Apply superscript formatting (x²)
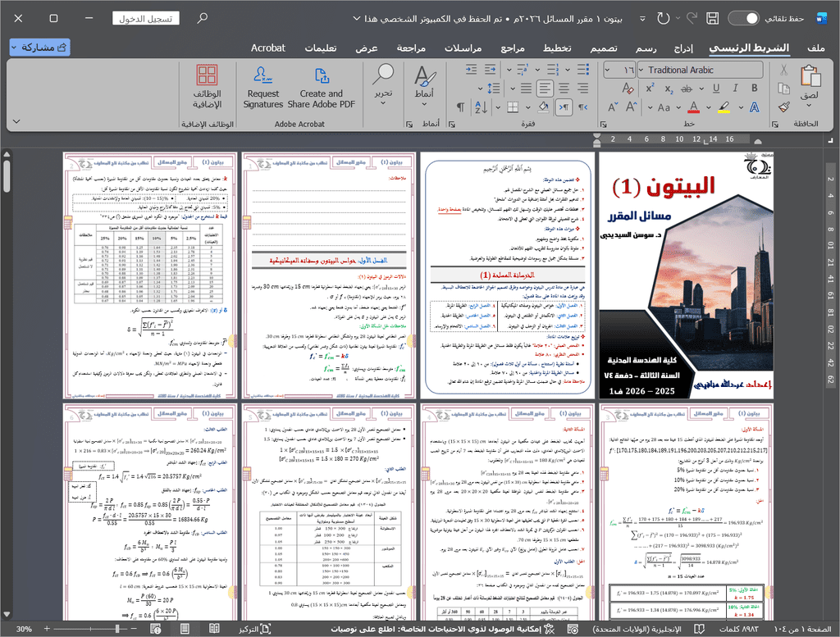The height and width of the screenshot is (637, 840). [x=650, y=89]
